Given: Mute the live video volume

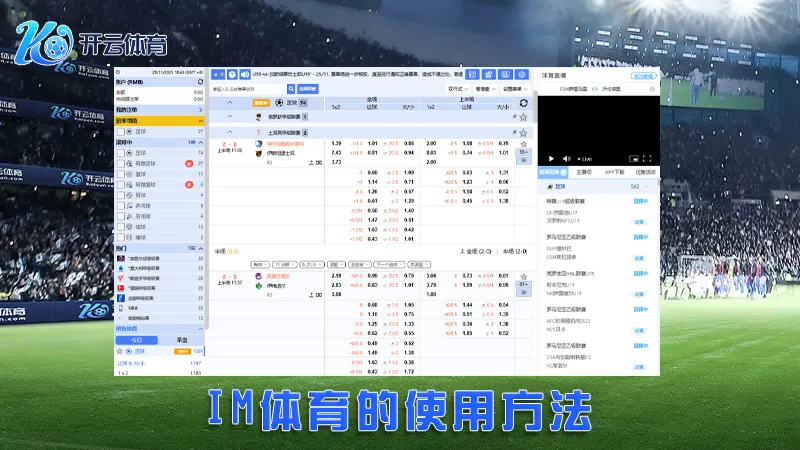Looking at the screenshot, I should coord(566,159).
